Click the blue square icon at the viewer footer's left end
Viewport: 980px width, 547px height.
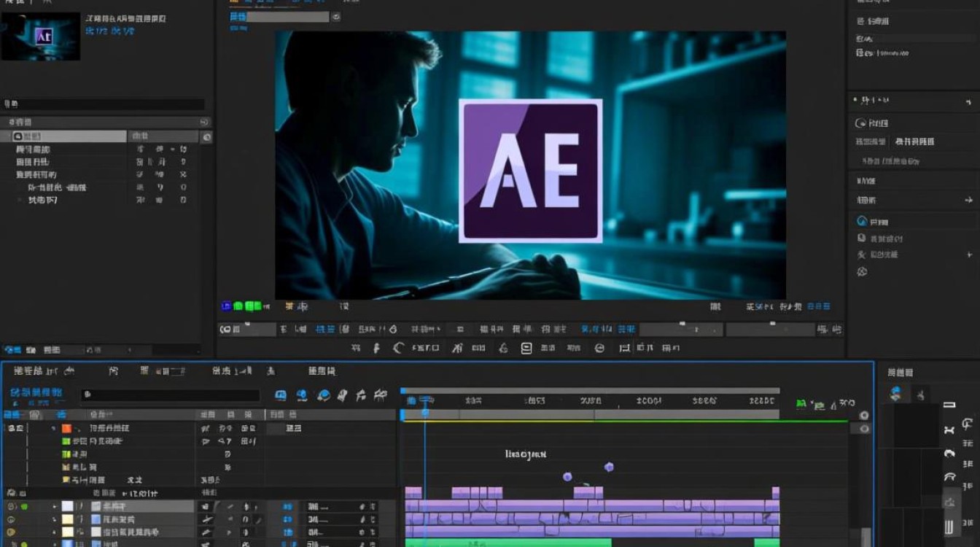pos(226,306)
